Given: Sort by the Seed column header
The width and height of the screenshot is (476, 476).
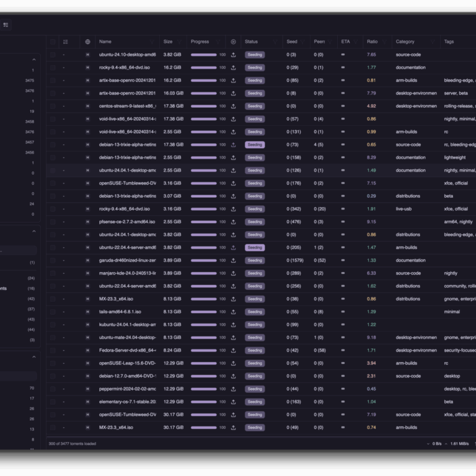Looking at the screenshot, I should [292, 42].
